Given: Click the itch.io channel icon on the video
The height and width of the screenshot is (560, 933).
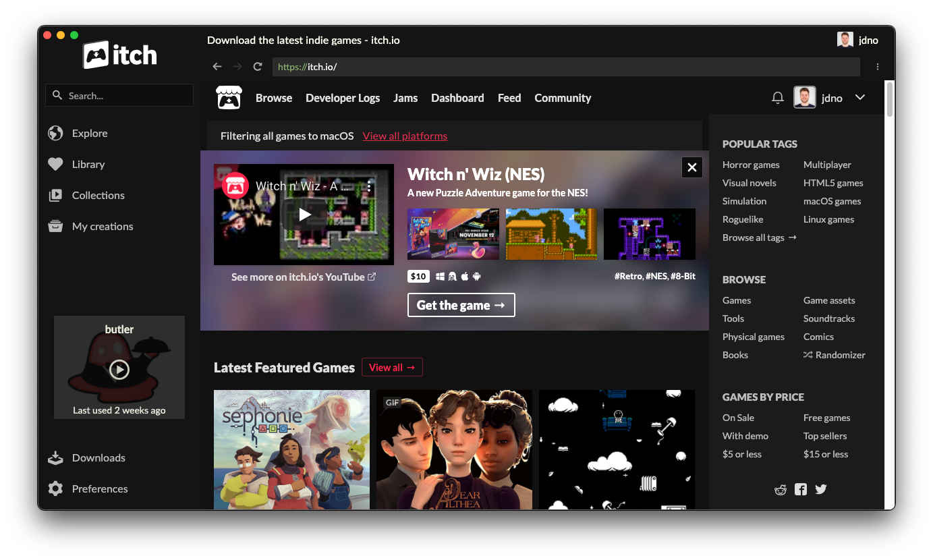Looking at the screenshot, I should [x=235, y=186].
